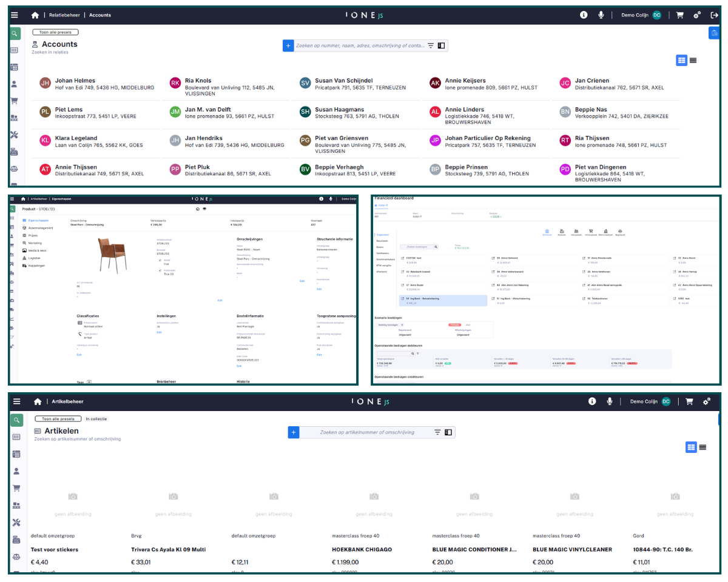
Task: Click the logout icon in the Accounts top bar
Action: pos(715,15)
